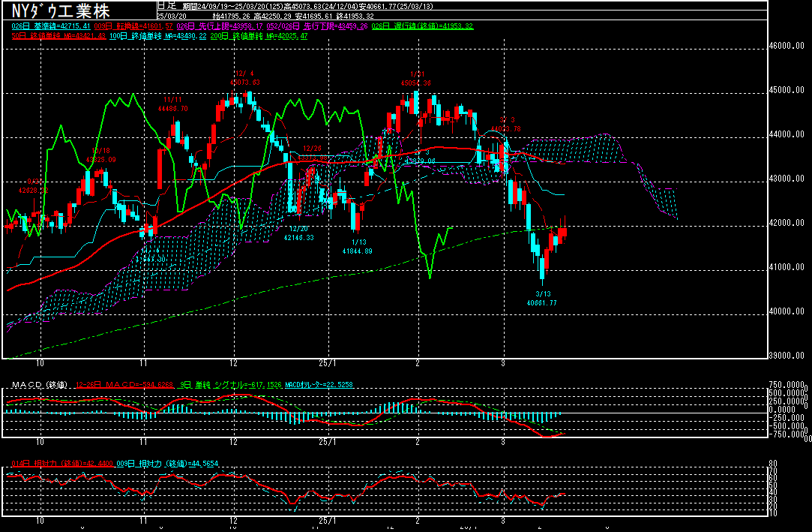Click the 10/18 43325.09 peak label
The height and width of the screenshot is (532, 812).
click(101, 155)
